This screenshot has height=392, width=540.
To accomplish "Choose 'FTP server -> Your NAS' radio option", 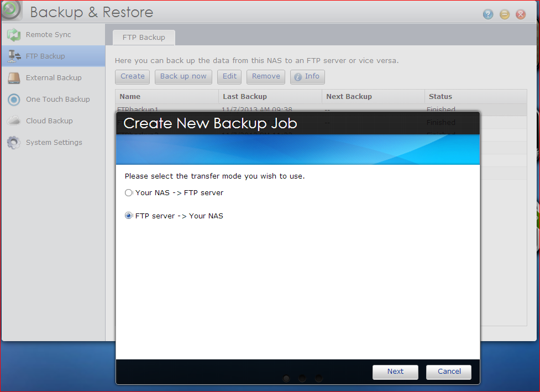I will [129, 216].
